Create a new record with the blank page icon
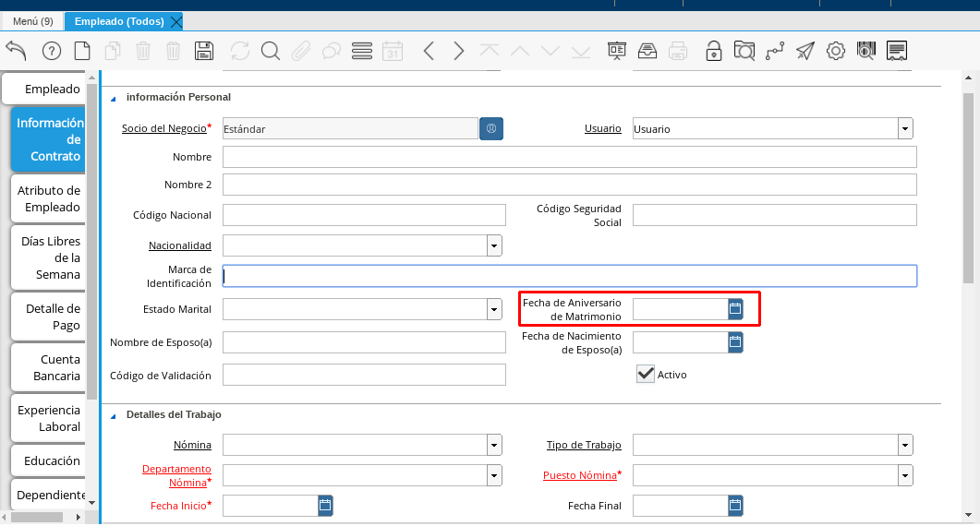 click(x=82, y=51)
